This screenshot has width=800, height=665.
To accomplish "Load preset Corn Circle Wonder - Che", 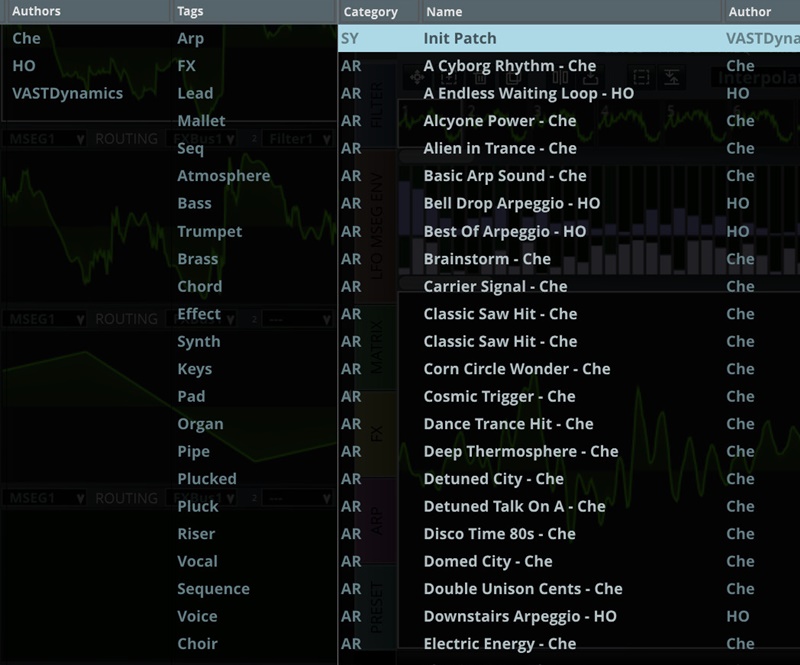I will tap(517, 369).
